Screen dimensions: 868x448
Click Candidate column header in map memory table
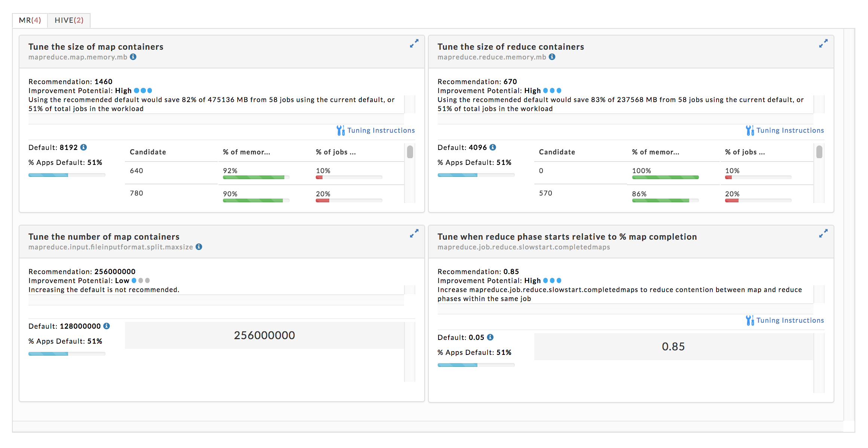pos(148,152)
